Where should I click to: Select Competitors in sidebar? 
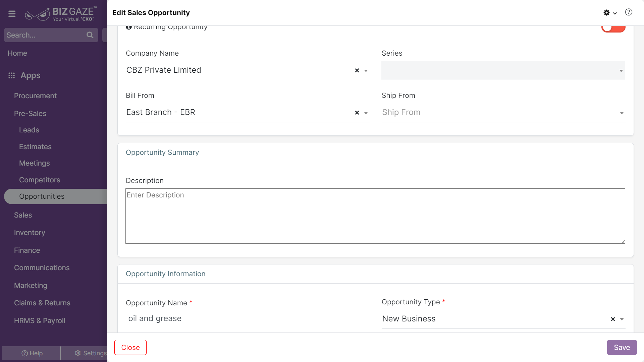click(40, 180)
